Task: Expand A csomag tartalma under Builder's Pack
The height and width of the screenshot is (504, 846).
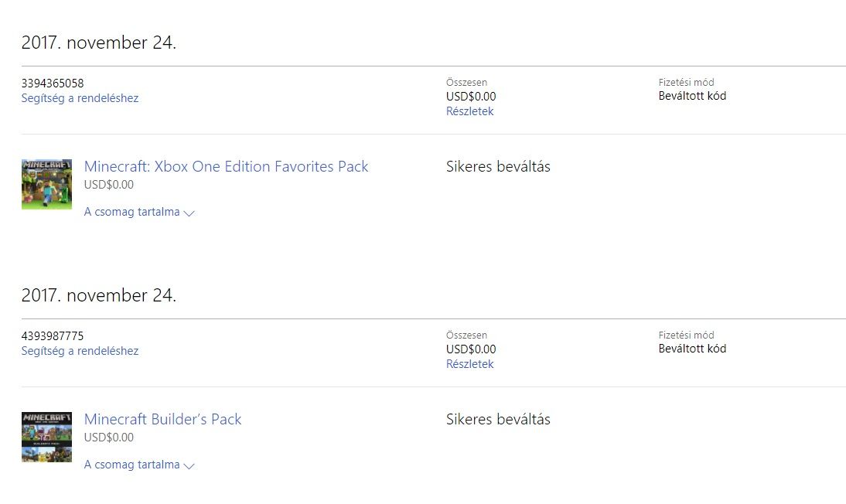Action: click(139, 465)
